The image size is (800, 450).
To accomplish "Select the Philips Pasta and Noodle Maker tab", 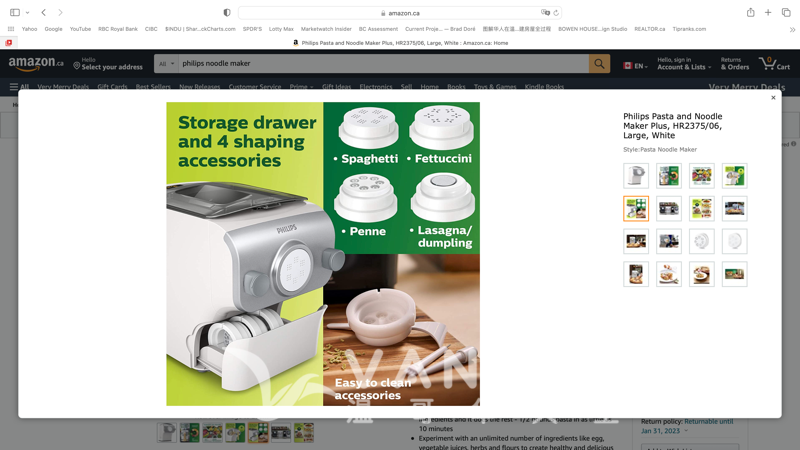I will coord(401,43).
